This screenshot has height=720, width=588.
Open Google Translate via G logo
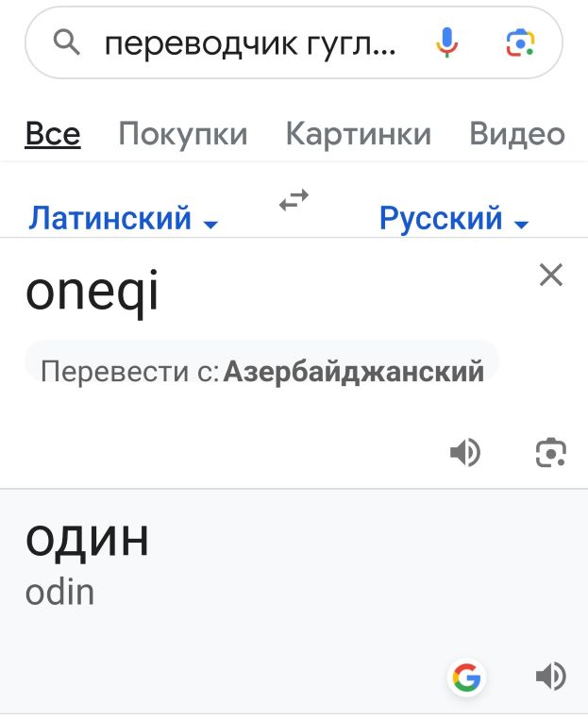pyautogui.click(x=466, y=677)
